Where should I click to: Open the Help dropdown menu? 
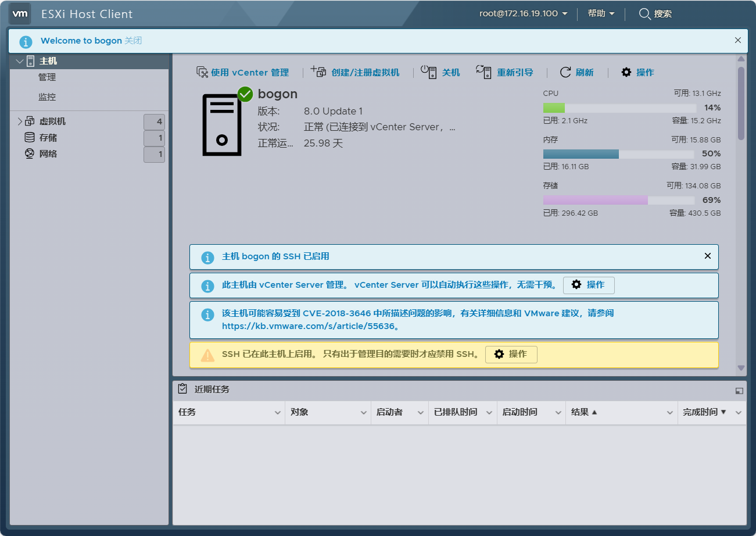tap(601, 13)
